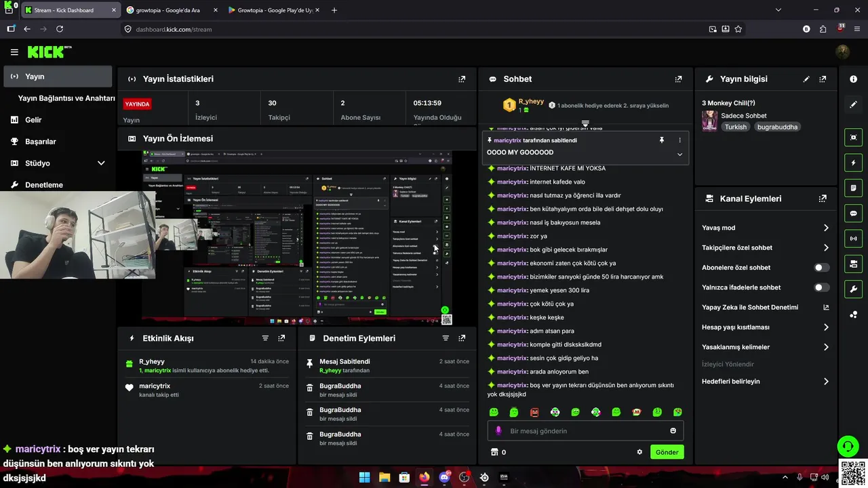The height and width of the screenshot is (488, 868).
Task: Switch to growtopia Google search tab
Action: point(172,10)
